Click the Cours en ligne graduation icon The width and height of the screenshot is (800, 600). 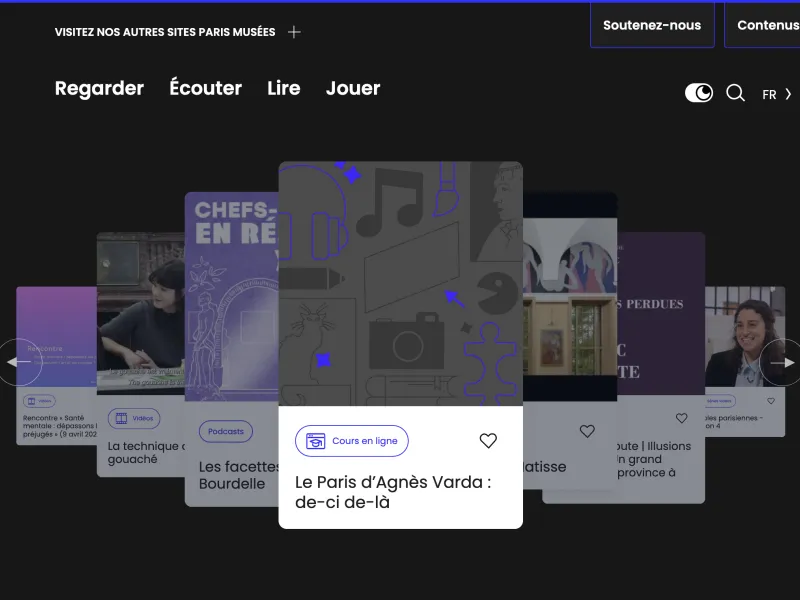click(316, 441)
